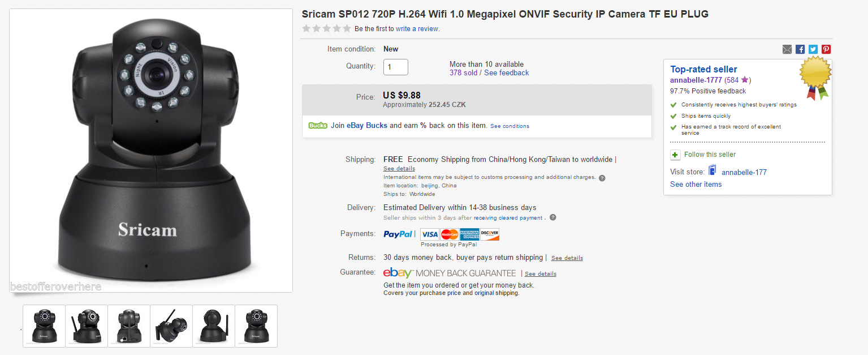Open the cleared payment help question mark
This screenshot has width=868, height=355.
553,217
